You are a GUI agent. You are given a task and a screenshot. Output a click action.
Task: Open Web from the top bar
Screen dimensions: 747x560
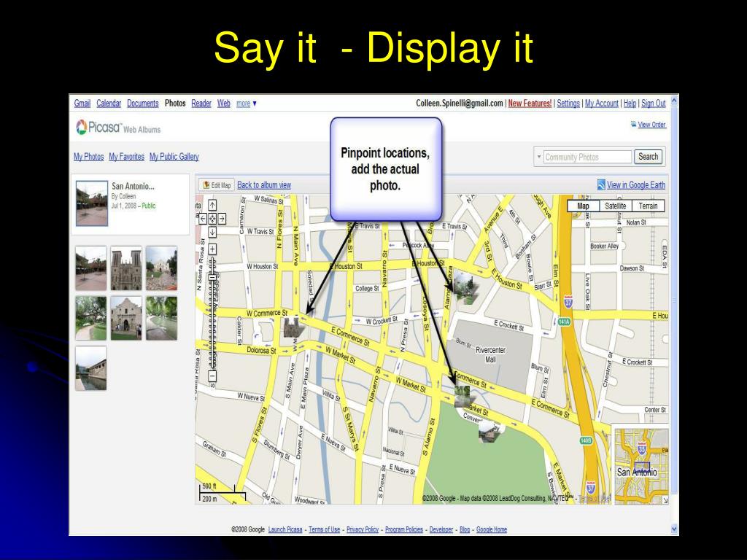pos(223,104)
